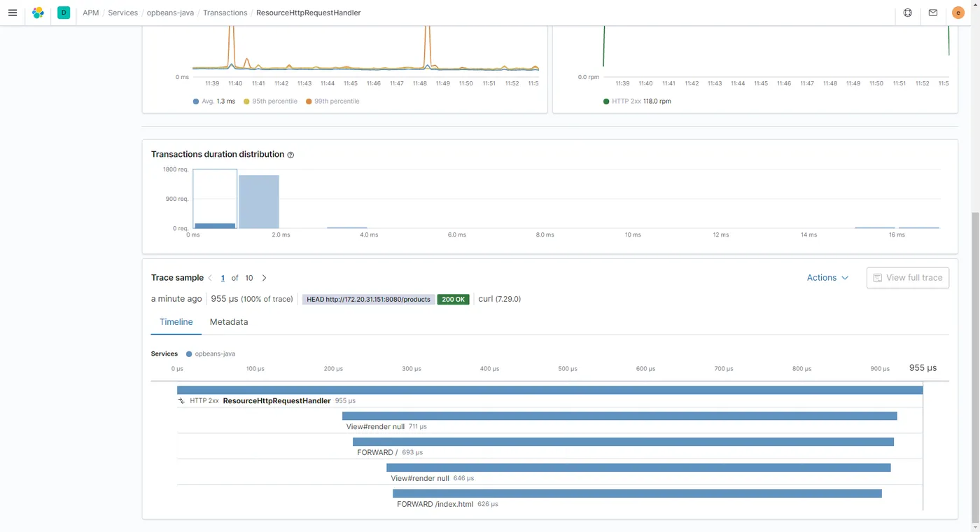
Task: Click APM breadcrumb link
Action: [90, 13]
